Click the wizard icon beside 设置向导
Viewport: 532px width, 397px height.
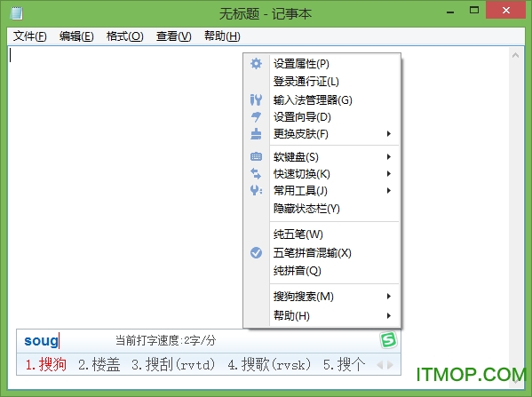256,116
